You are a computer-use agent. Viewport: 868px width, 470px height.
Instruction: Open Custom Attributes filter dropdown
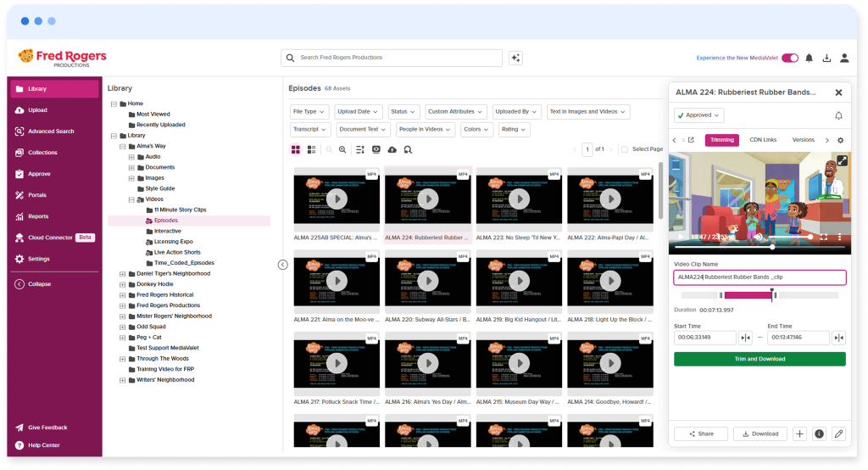(x=455, y=112)
